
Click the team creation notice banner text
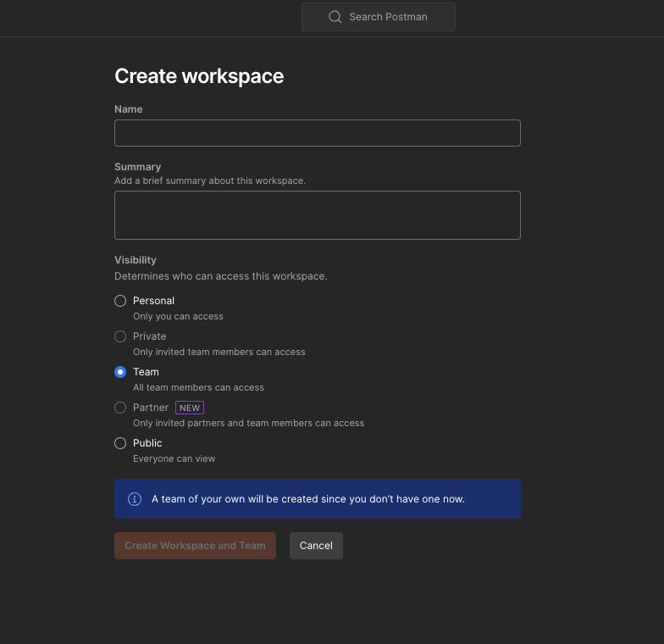pos(308,499)
